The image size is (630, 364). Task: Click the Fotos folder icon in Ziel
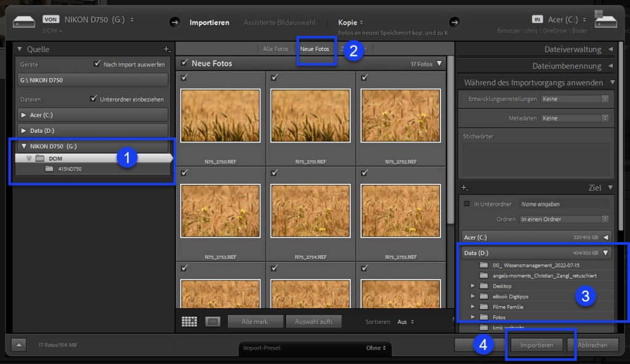pyautogui.click(x=484, y=317)
